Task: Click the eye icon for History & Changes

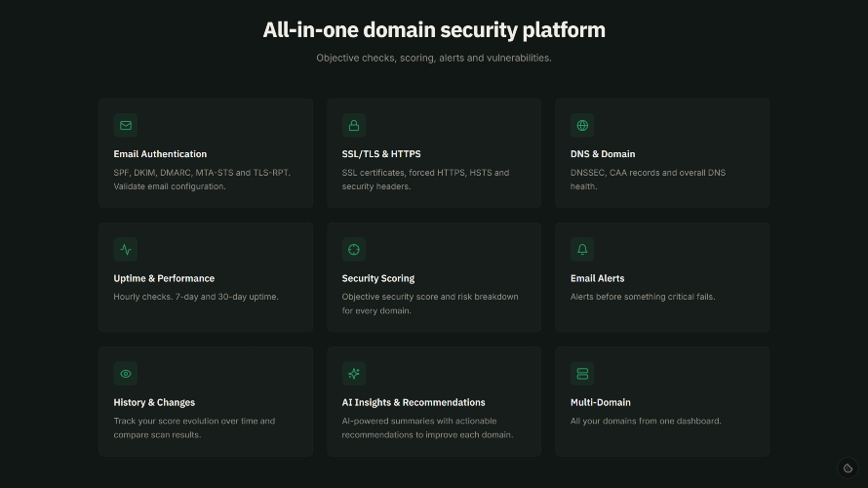Action: (126, 374)
